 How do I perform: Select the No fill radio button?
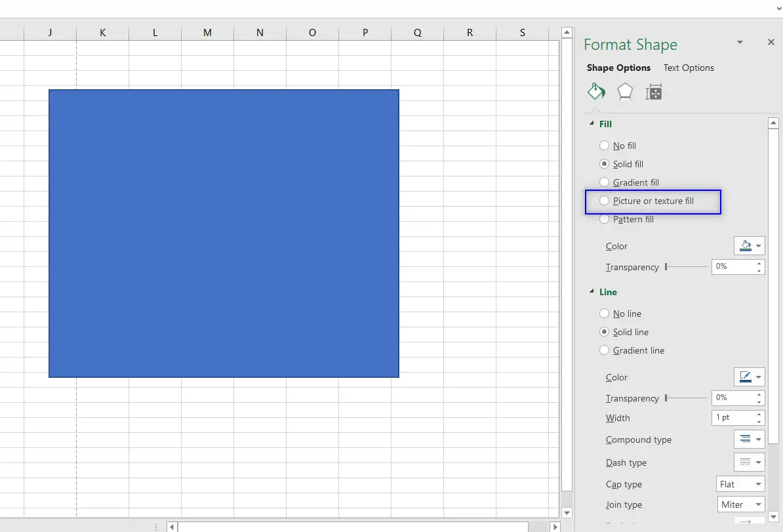click(x=604, y=146)
